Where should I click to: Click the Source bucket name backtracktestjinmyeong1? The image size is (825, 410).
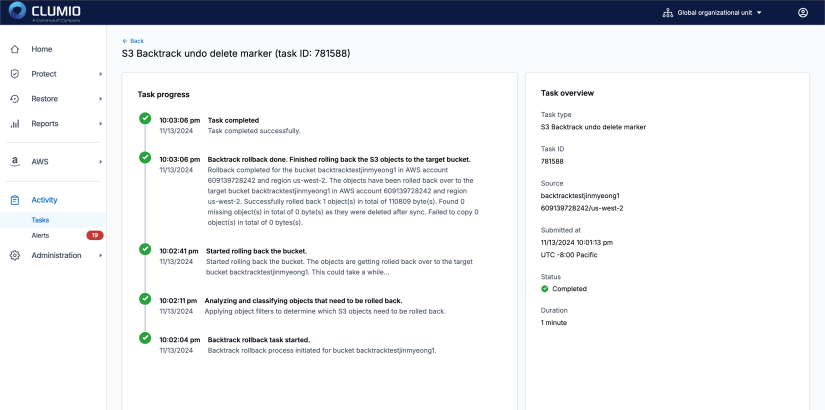pyautogui.click(x=580, y=196)
